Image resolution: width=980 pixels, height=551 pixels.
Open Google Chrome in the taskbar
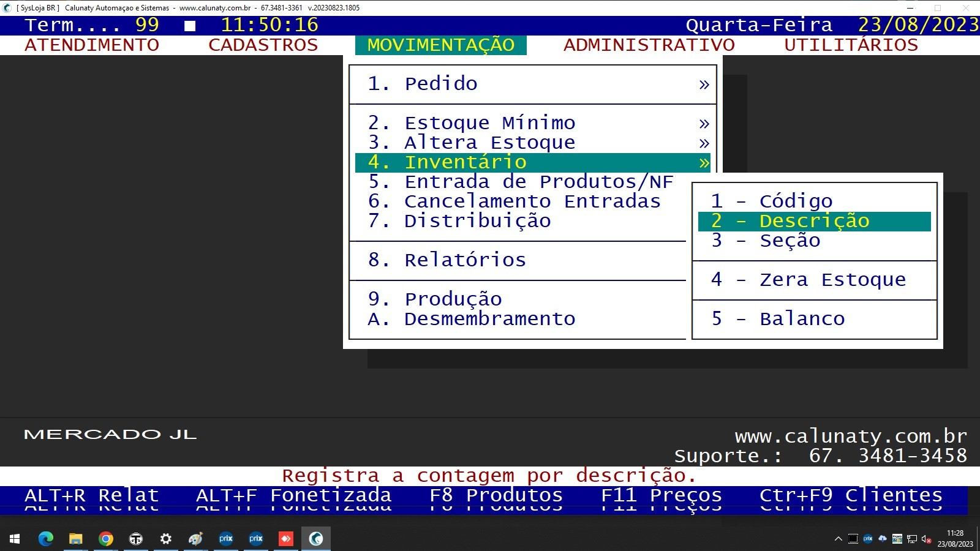[x=106, y=539]
